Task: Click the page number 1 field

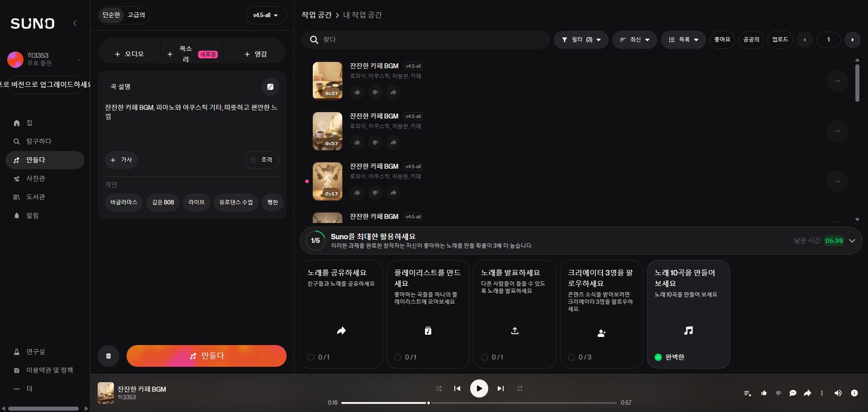Action: [x=829, y=40]
